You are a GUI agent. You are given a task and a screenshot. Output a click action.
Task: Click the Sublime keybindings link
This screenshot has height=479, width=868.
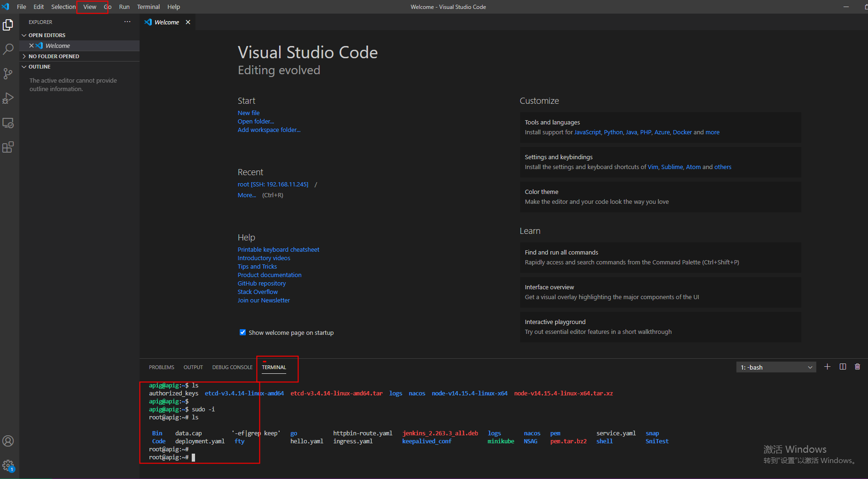672,167
